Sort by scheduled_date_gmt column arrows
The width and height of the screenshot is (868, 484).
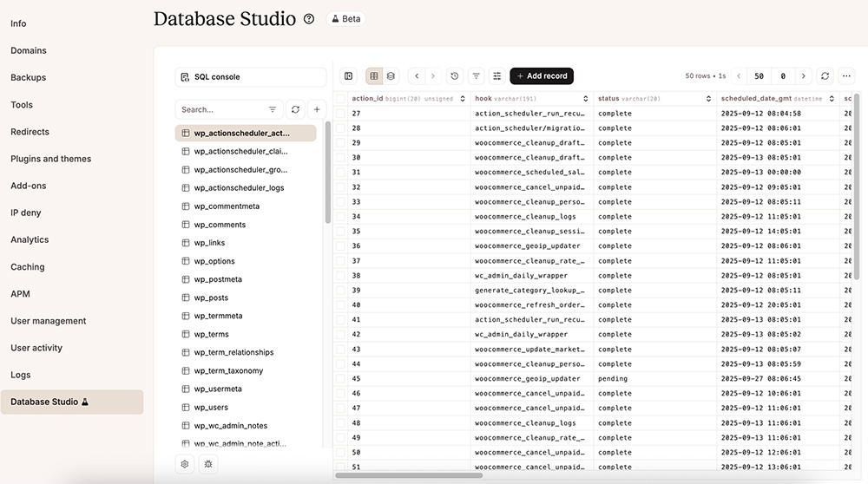pyautogui.click(x=832, y=99)
